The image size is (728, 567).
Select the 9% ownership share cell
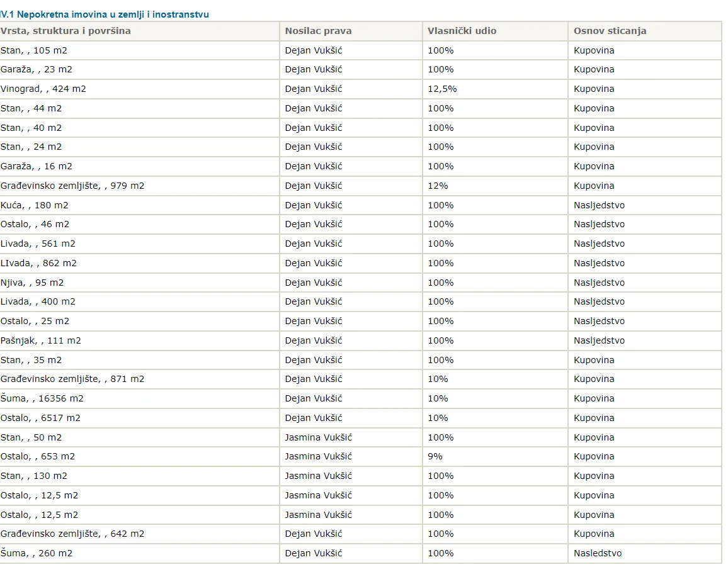(495, 457)
